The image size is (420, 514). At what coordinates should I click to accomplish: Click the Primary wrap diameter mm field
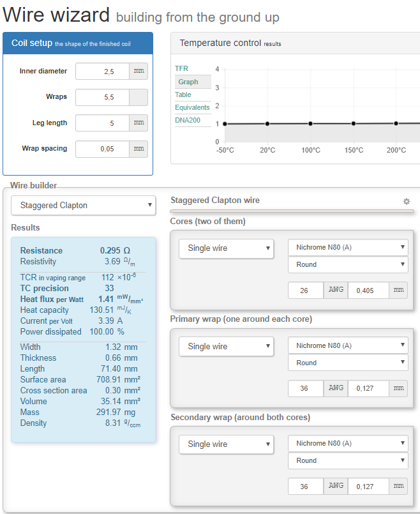369,388
